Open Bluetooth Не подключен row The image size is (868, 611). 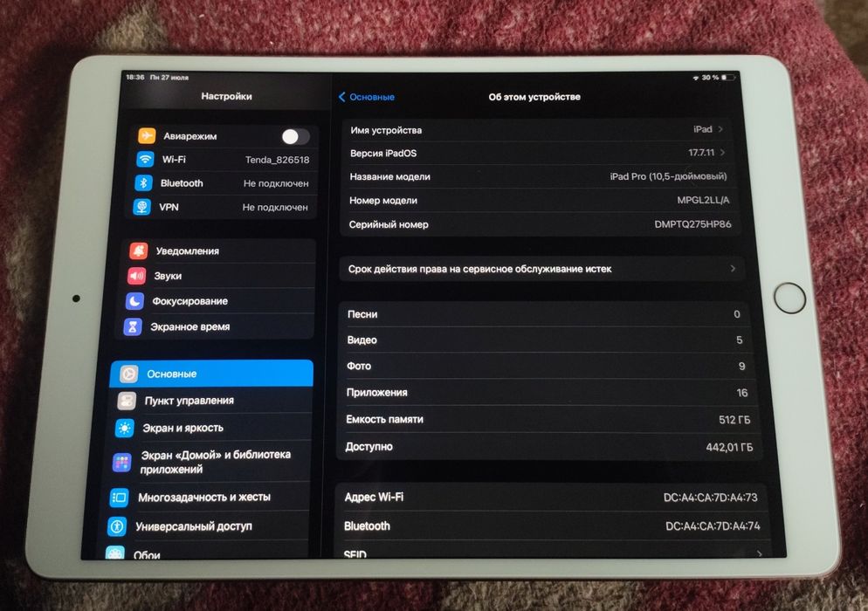(x=223, y=182)
